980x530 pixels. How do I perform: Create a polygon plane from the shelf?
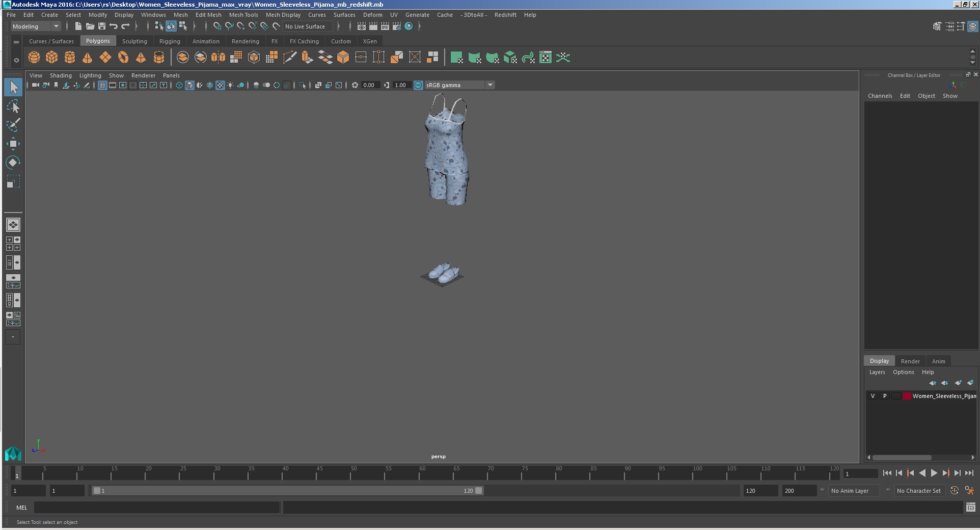pyautogui.click(x=105, y=58)
